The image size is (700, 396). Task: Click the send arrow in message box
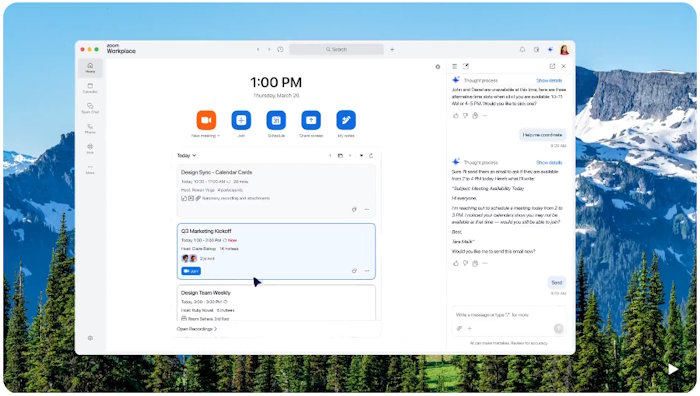pyautogui.click(x=558, y=329)
